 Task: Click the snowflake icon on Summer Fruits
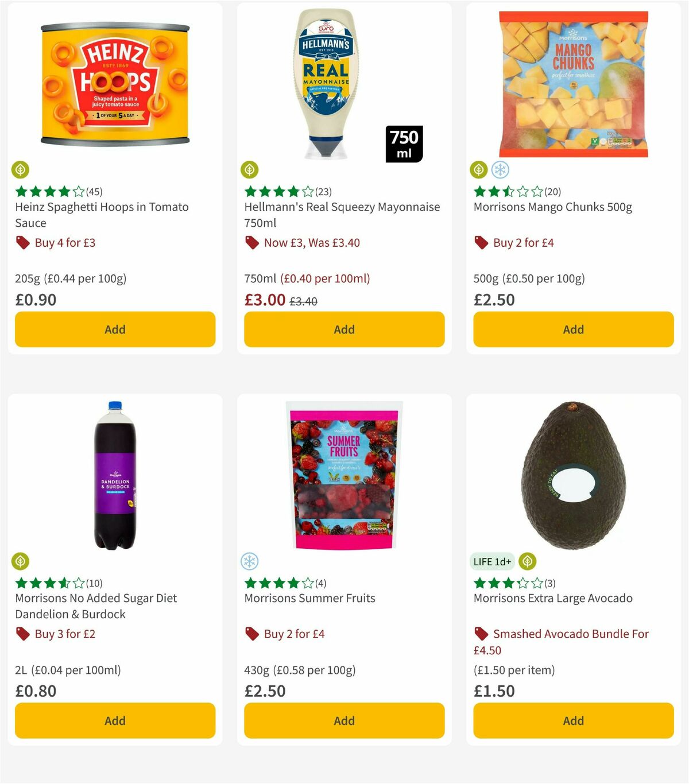tap(250, 561)
